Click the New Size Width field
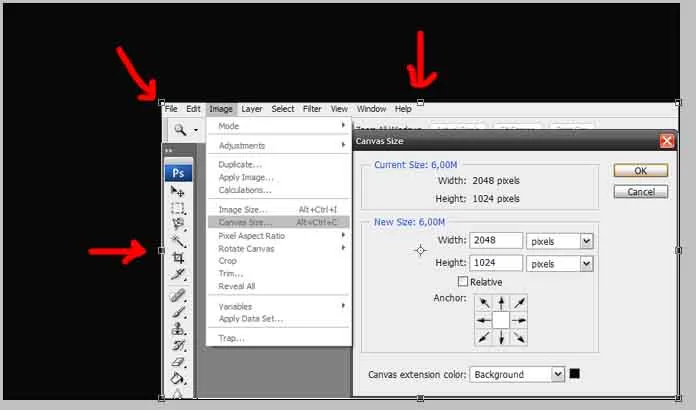 496,240
